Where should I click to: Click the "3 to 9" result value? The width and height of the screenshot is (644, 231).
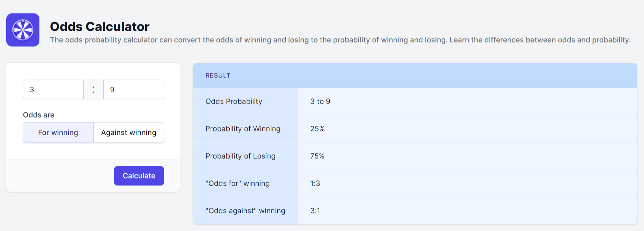[320, 101]
